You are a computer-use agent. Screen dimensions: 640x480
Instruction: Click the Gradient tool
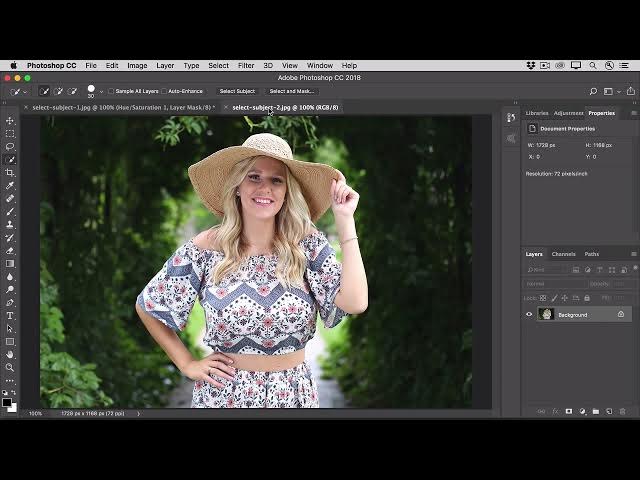click(10, 263)
